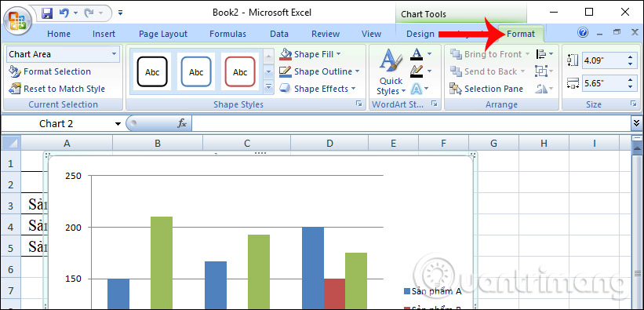
Task: Save the workbook via Quick Access toolbar
Action: tap(47, 13)
